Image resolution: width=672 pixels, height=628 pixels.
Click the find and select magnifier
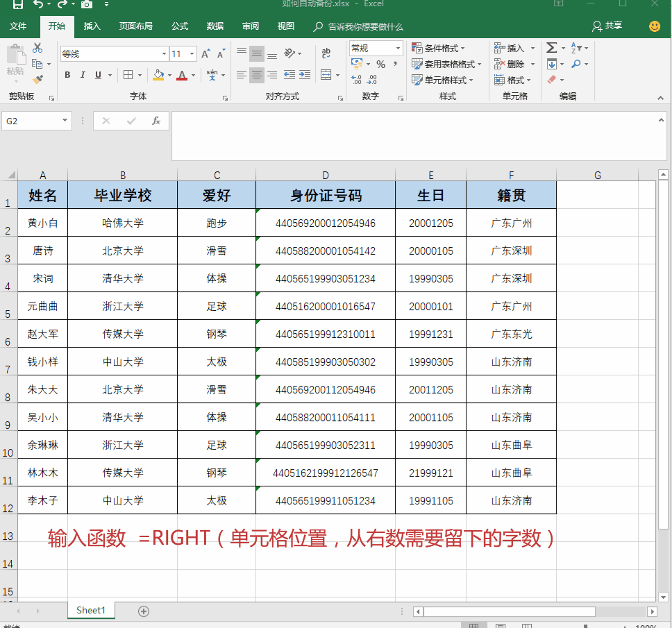(x=576, y=64)
